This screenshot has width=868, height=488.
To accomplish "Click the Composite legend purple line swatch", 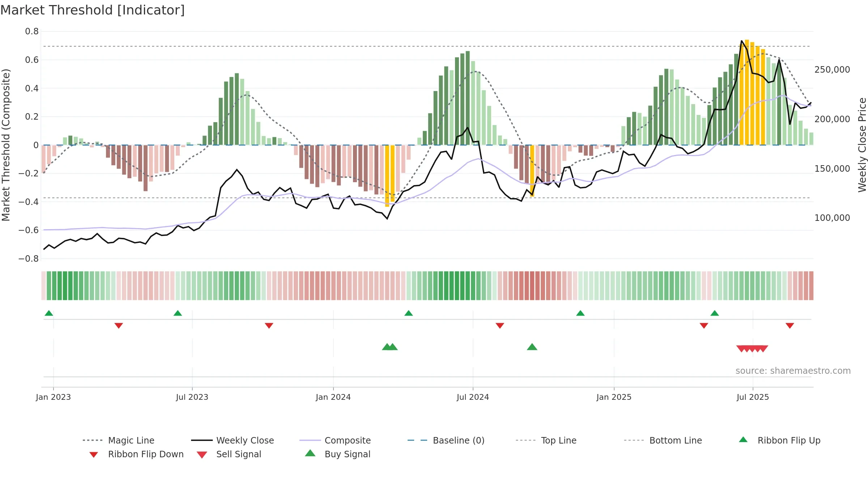I will [x=310, y=440].
